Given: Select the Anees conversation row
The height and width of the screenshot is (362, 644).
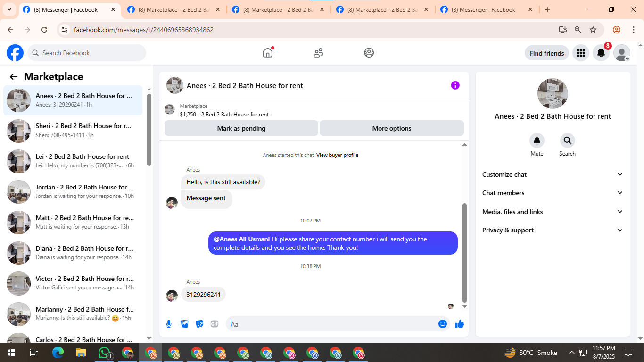Looking at the screenshot, I should (x=73, y=100).
